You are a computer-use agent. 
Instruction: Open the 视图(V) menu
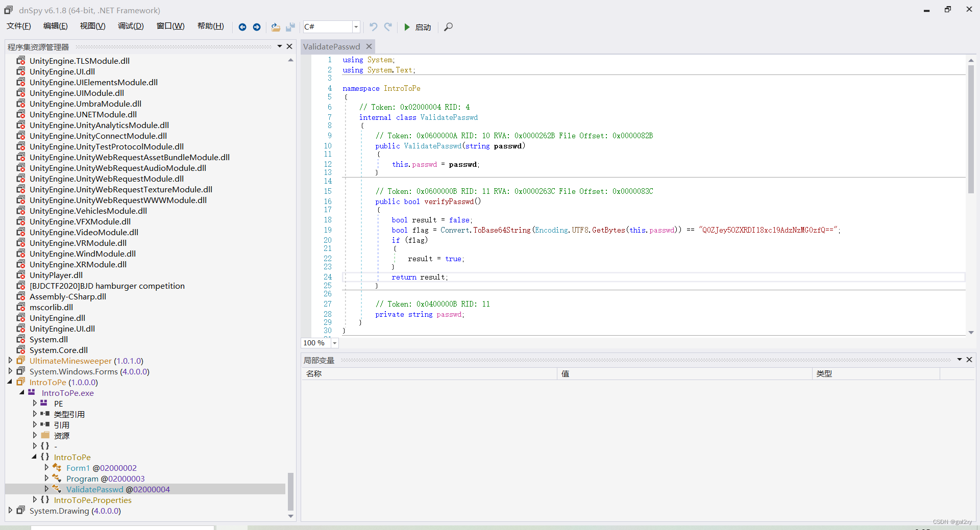[93, 26]
